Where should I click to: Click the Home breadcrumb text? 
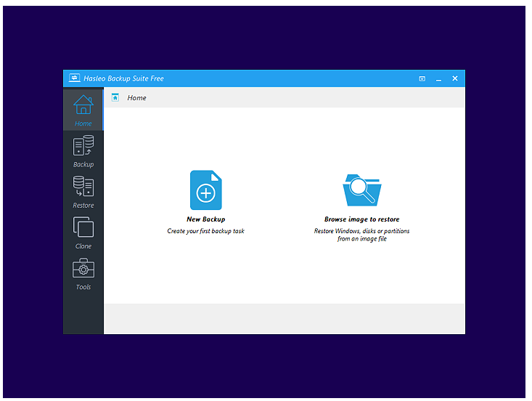click(136, 98)
